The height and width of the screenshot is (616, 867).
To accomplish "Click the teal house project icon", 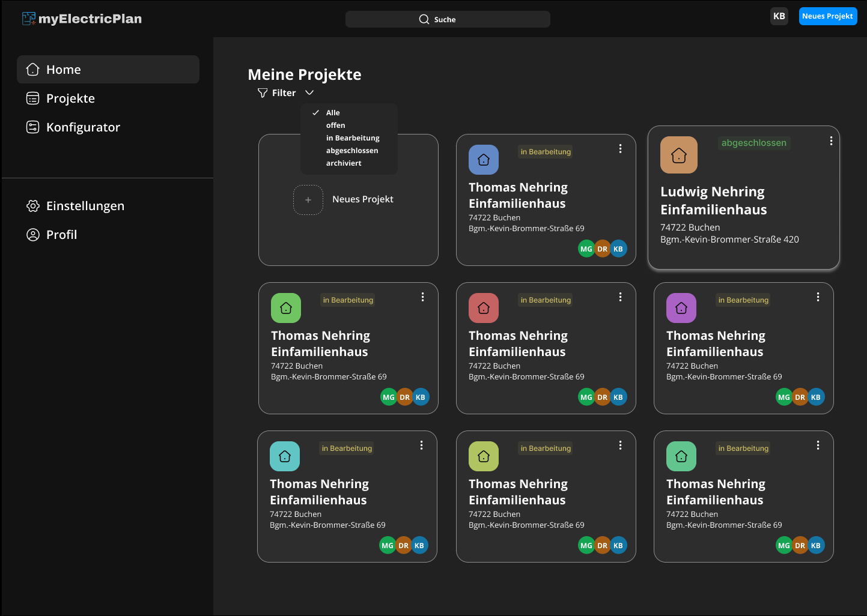I will click(x=285, y=456).
